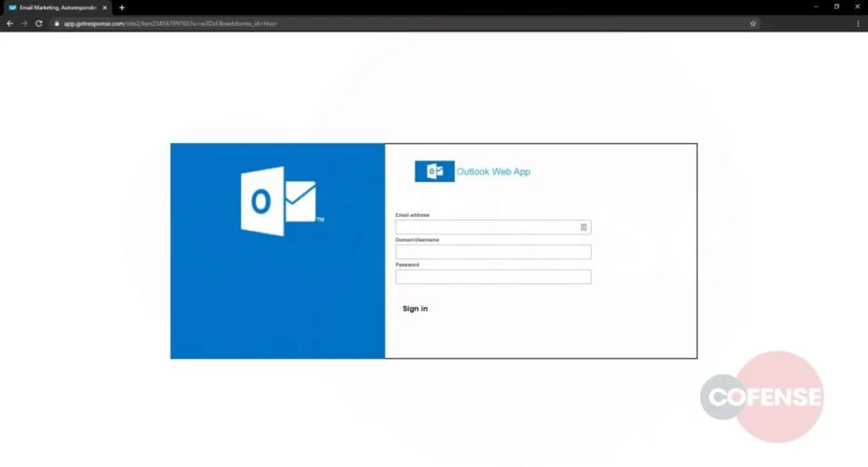Click the padlock icon in the address bar

(57, 24)
